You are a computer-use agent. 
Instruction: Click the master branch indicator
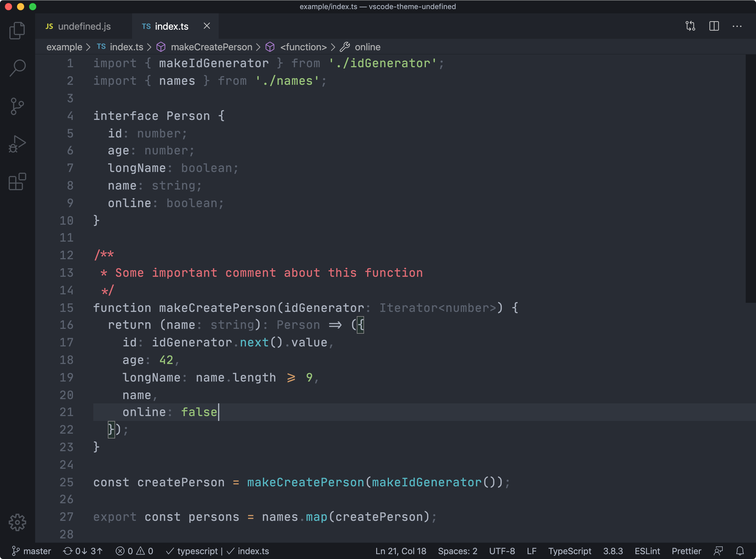point(32,551)
